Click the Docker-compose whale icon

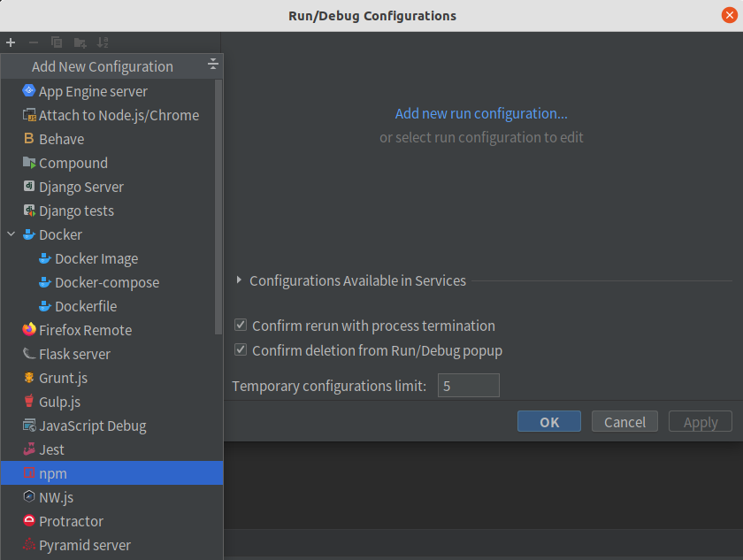click(45, 282)
